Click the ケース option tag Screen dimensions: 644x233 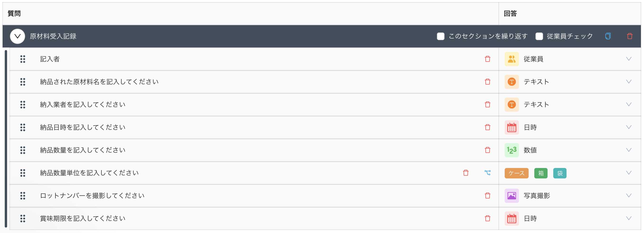tap(516, 173)
